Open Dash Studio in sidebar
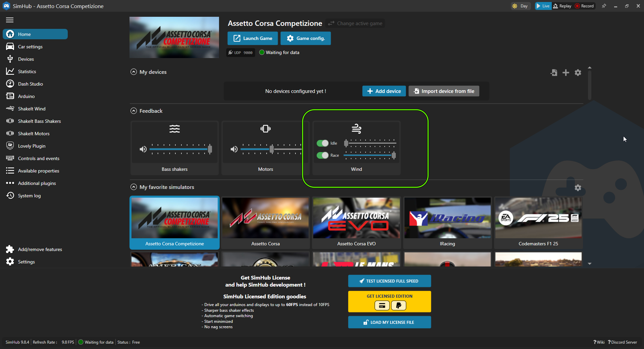This screenshot has width=644, height=349. tap(35, 84)
